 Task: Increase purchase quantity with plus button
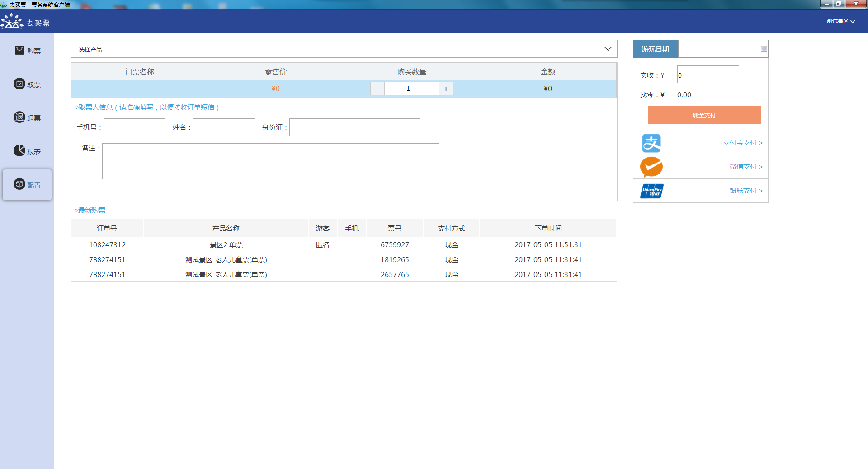point(446,89)
